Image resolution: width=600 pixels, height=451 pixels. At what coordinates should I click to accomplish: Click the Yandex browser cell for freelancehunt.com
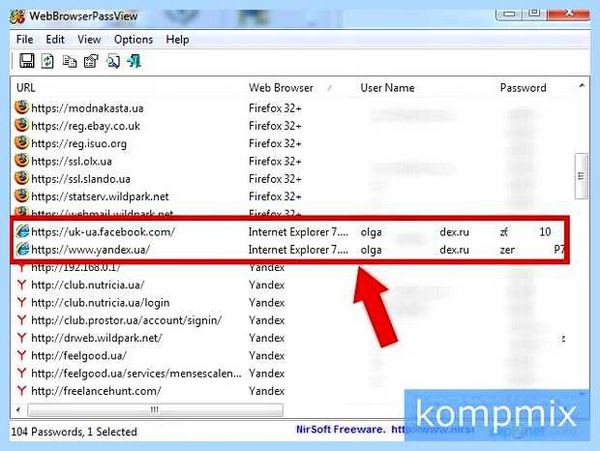click(267, 391)
